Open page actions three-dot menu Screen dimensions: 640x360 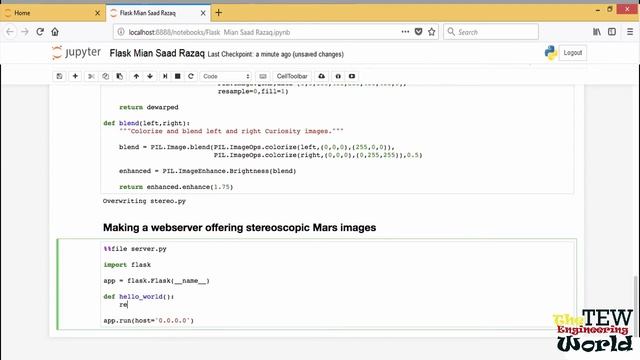click(x=405, y=32)
